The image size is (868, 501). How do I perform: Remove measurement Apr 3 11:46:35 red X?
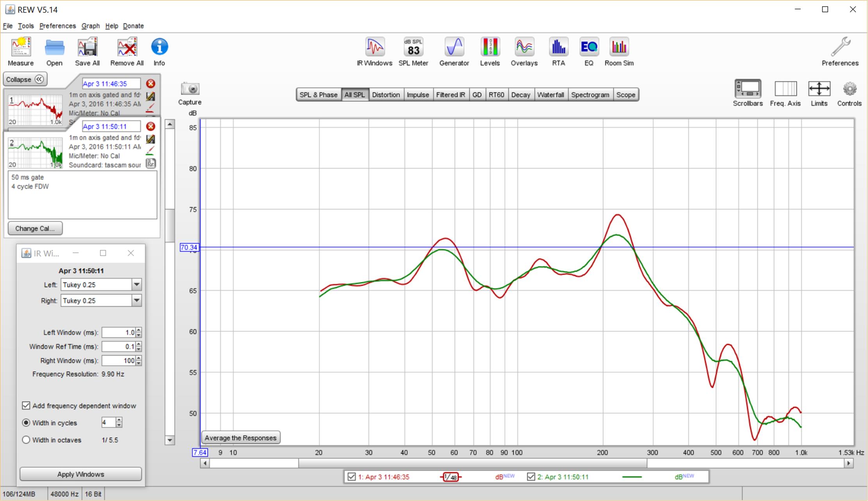tap(150, 84)
